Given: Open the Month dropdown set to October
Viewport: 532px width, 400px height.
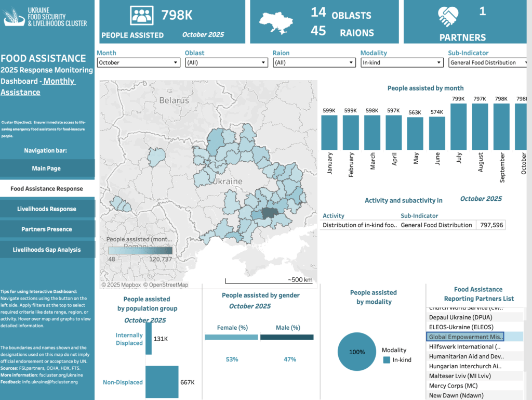Looking at the screenshot, I should [x=138, y=62].
